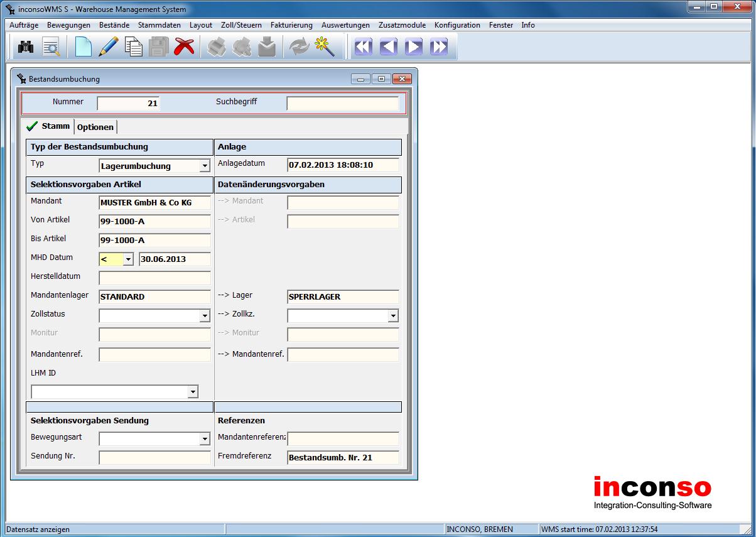Click status bar WMS start time text
Viewport: 756px width, 537px height.
click(599, 529)
